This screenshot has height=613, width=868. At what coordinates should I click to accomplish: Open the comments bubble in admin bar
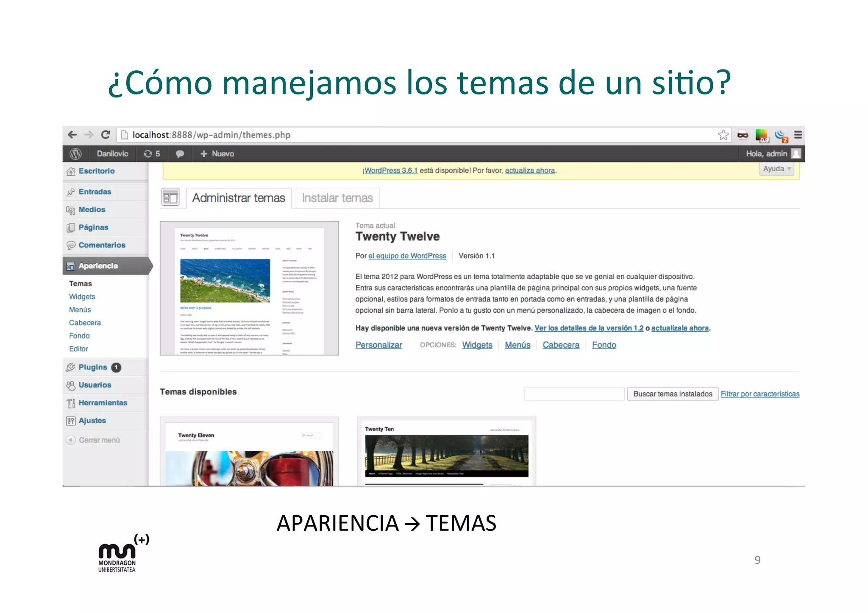click(x=180, y=154)
